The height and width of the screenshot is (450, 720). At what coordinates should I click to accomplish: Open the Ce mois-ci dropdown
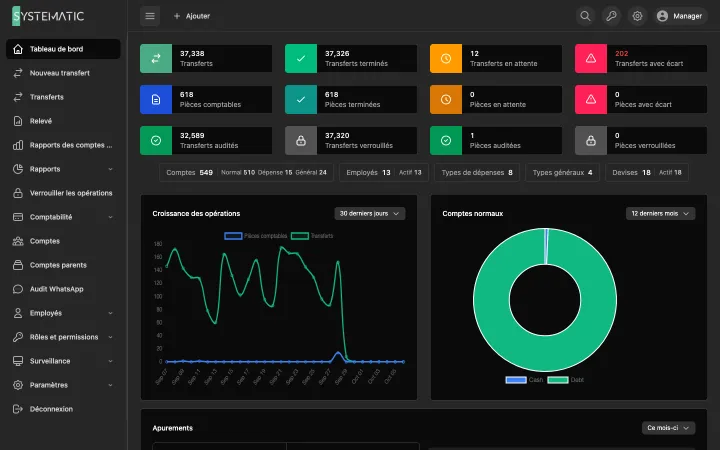668,428
